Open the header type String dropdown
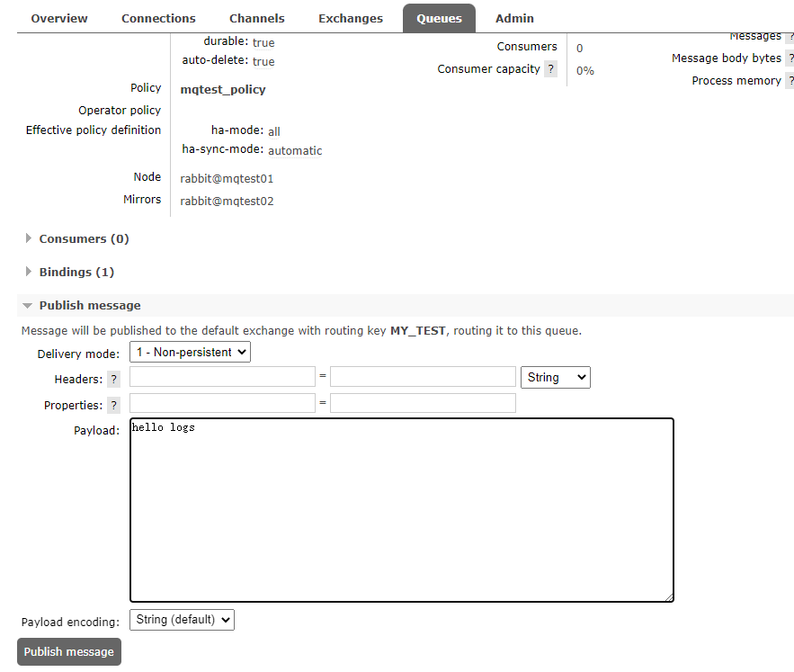794x672 pixels. pyautogui.click(x=555, y=378)
